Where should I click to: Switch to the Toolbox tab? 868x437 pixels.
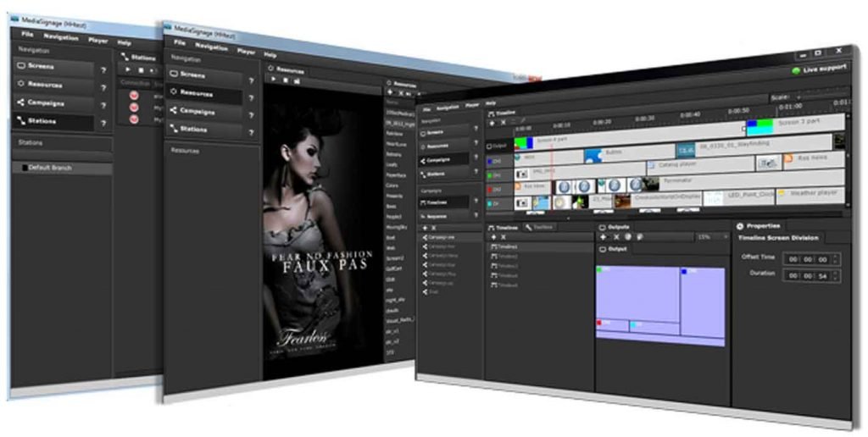(x=540, y=227)
